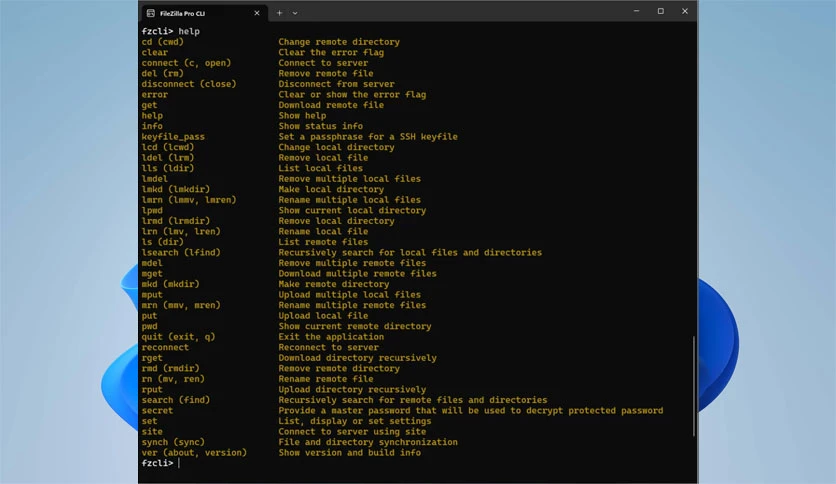The height and width of the screenshot is (484, 836).
Task: Click 'Make local directory' description
Action: pos(331,189)
